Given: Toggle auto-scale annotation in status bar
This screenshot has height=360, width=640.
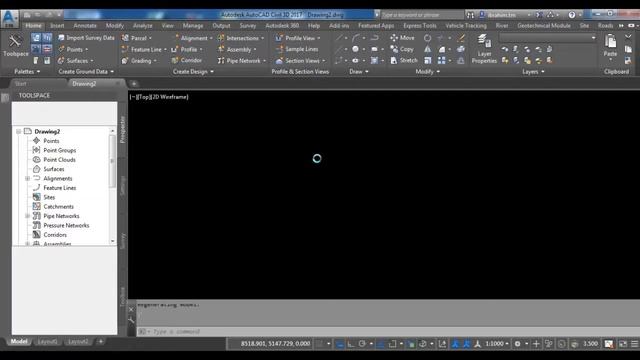Looking at the screenshot, I should point(466,344).
